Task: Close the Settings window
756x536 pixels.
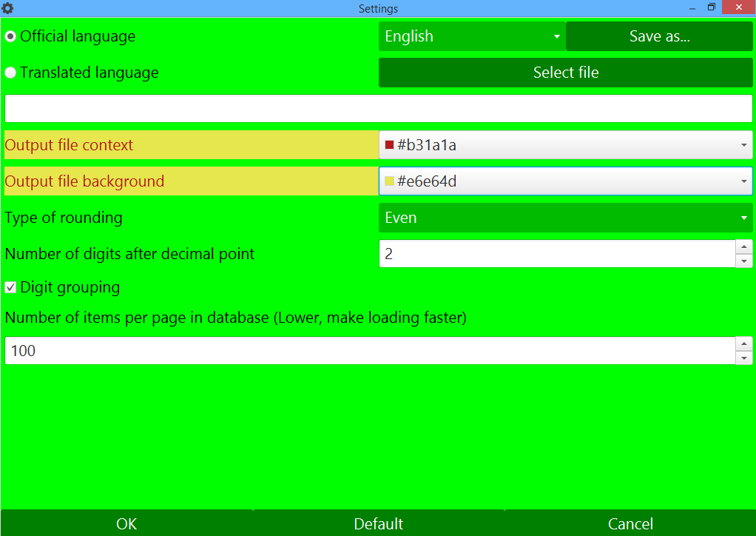Action: pyautogui.click(x=739, y=7)
